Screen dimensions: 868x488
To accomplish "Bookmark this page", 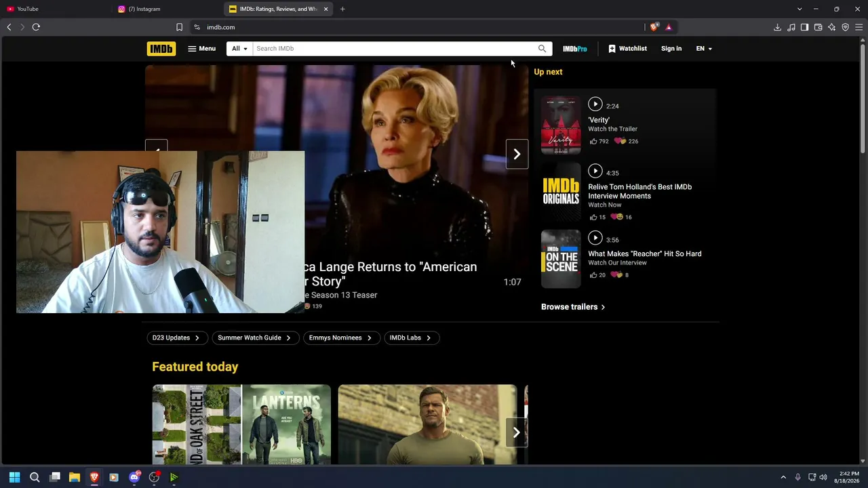I will 179,27.
